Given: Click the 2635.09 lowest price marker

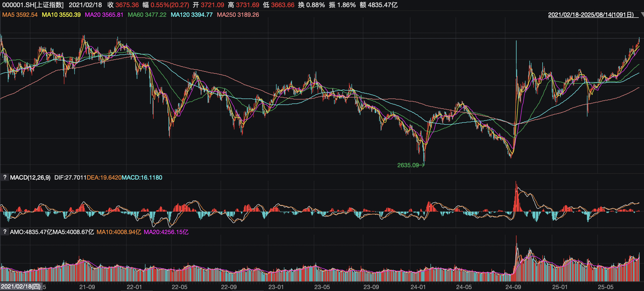Looking at the screenshot, I should click(x=408, y=165).
